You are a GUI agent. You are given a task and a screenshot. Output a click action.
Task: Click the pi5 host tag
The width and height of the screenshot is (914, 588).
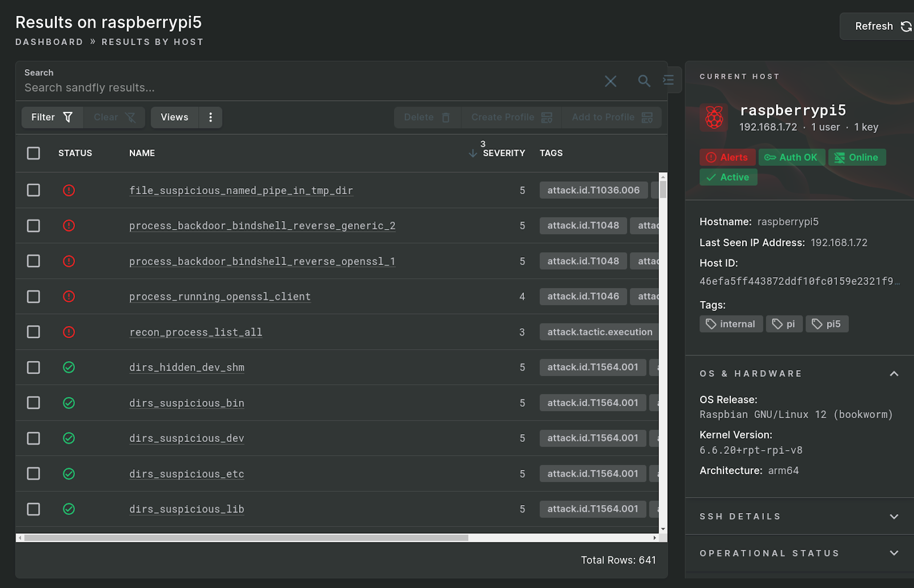click(x=827, y=324)
